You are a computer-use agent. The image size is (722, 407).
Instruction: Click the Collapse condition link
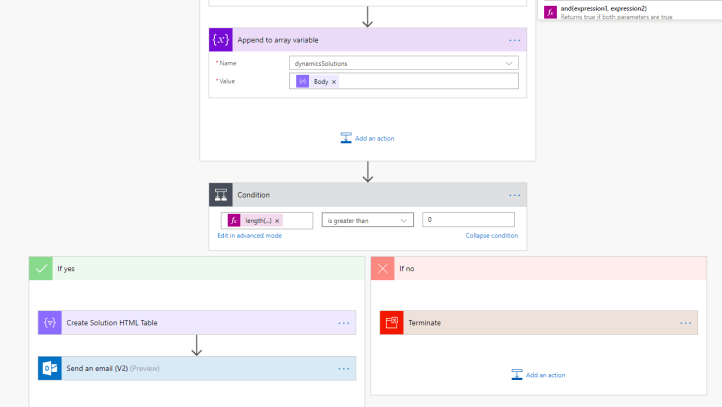pos(491,236)
